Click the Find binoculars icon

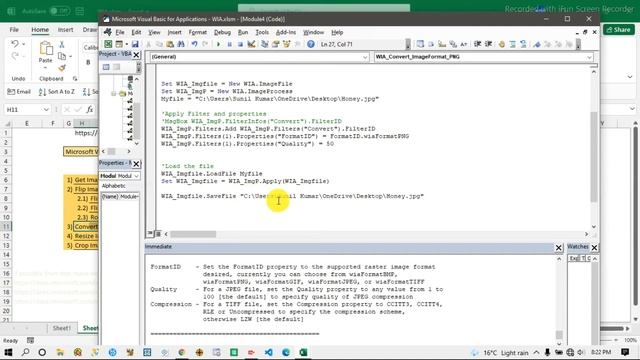pos(181,44)
